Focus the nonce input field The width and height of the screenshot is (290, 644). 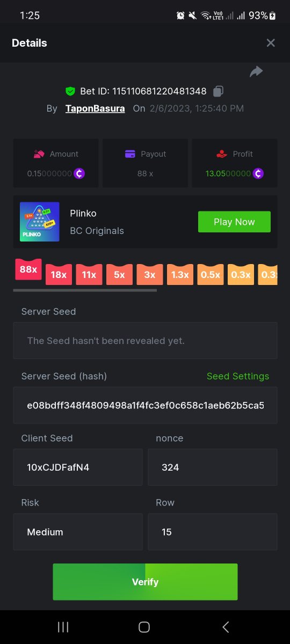(213, 467)
